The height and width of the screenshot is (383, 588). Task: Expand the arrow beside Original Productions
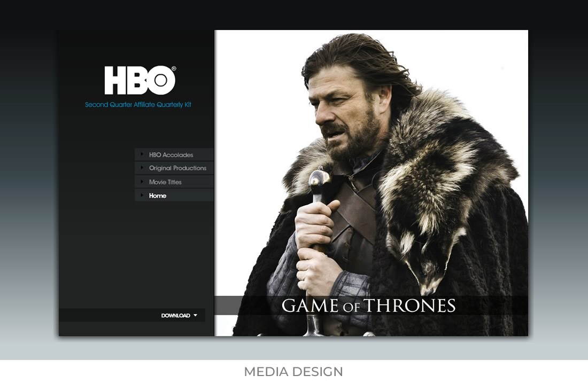142,168
